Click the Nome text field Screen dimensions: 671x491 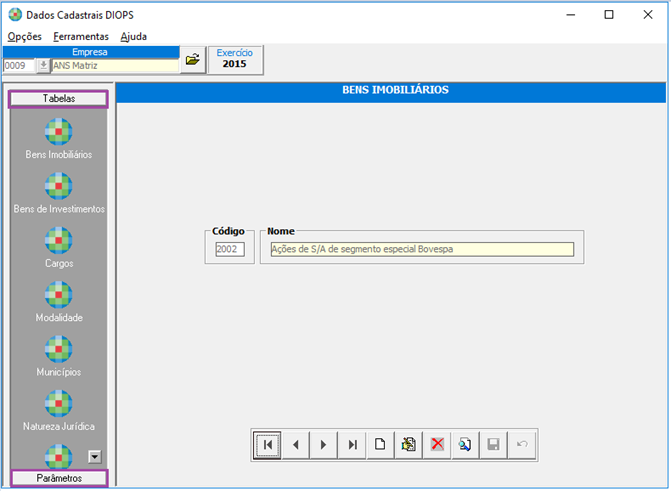point(421,249)
